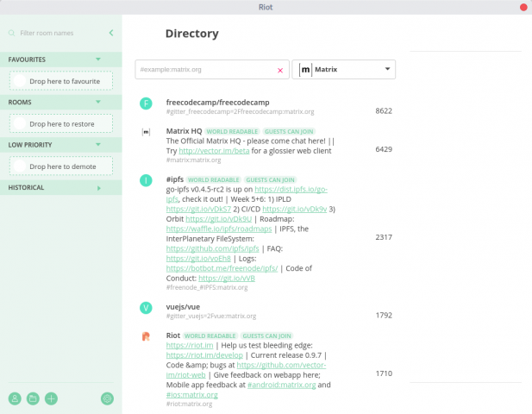Click Riot Guests Can Join badge
The width and height of the screenshot is (532, 414).
[266, 336]
